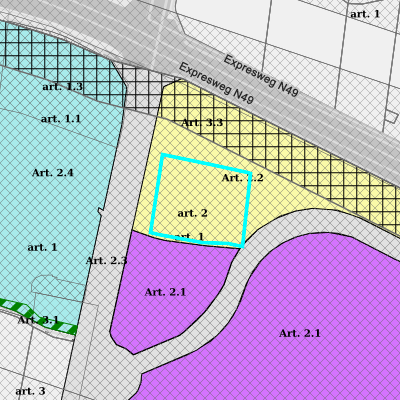Click the partially hidden 'Art. ..2' label
Viewport: 400px width, 400px height.
(x=243, y=178)
